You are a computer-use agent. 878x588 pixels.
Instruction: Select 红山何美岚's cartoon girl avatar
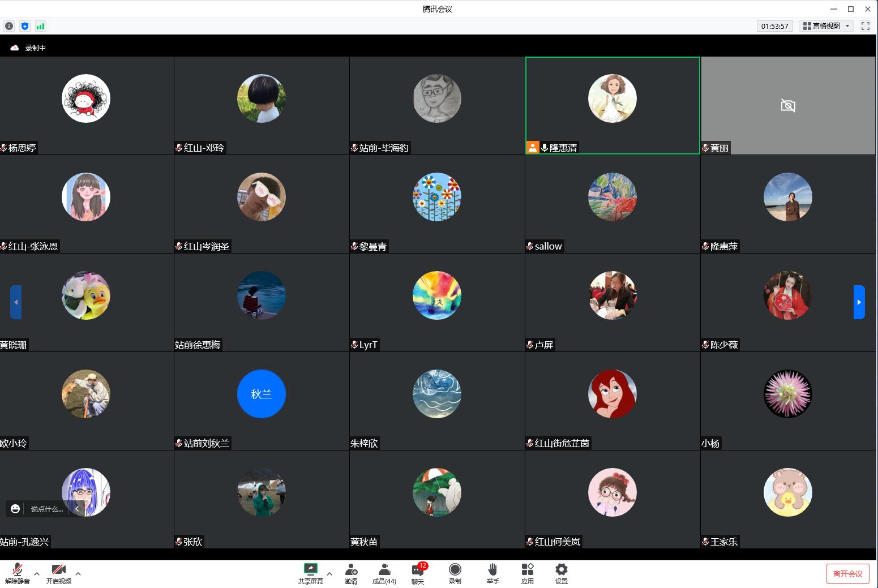pyautogui.click(x=613, y=492)
